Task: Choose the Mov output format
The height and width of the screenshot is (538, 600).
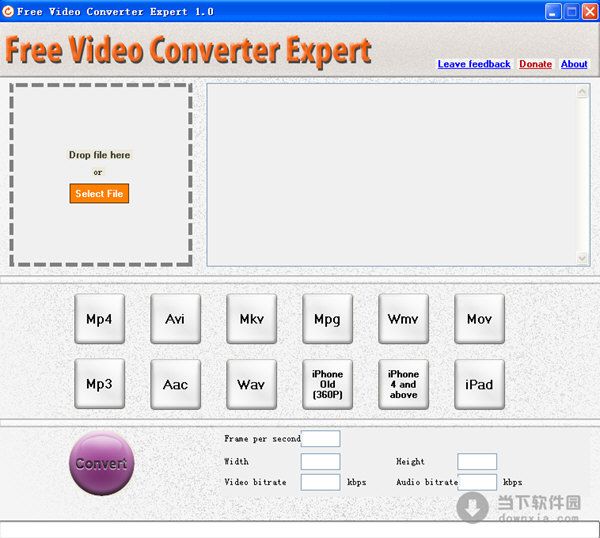Action: 479,319
